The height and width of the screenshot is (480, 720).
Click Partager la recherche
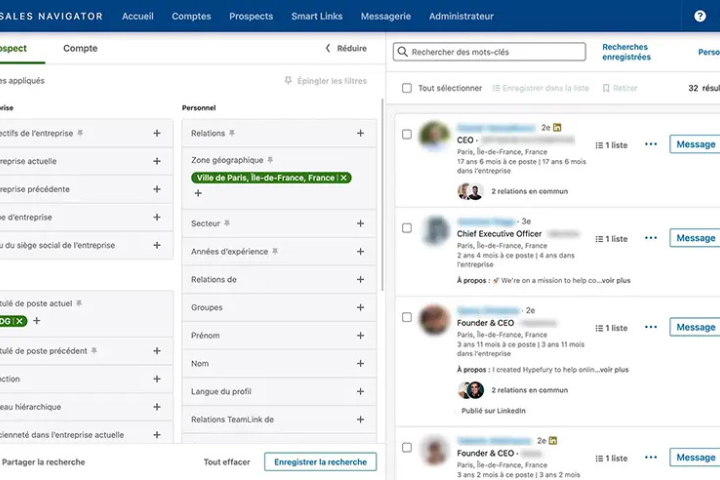point(43,462)
